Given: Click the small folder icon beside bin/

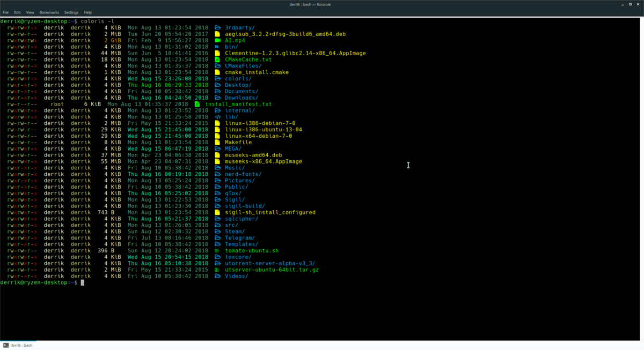Looking at the screenshot, I should pyautogui.click(x=217, y=47).
